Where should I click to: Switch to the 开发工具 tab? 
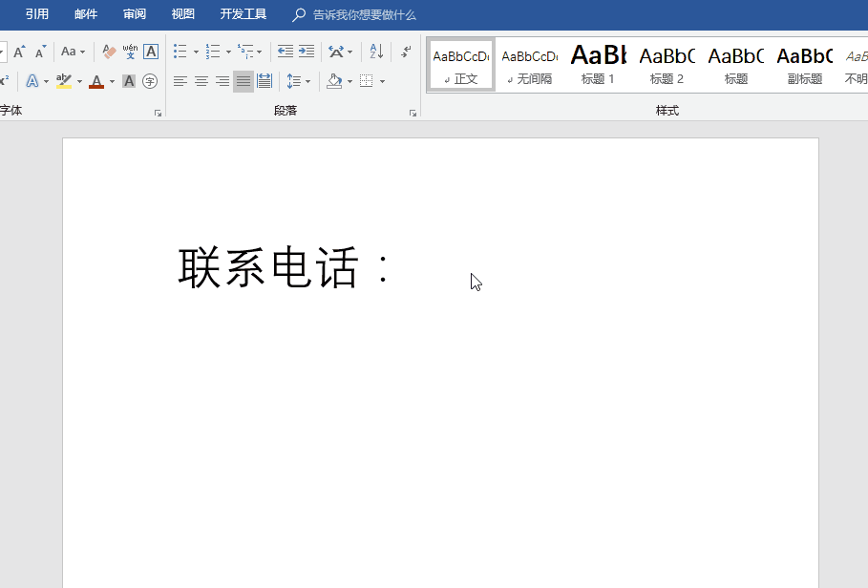coord(243,14)
